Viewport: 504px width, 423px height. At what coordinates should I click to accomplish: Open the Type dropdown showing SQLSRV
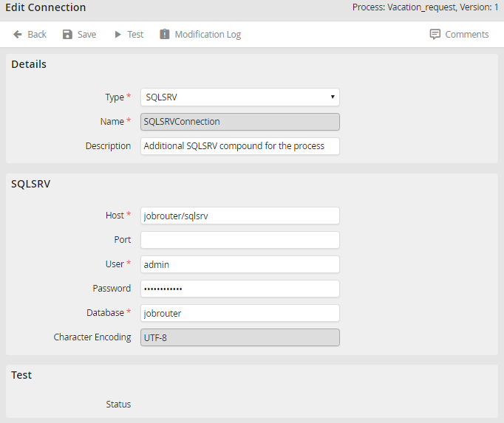[x=239, y=97]
